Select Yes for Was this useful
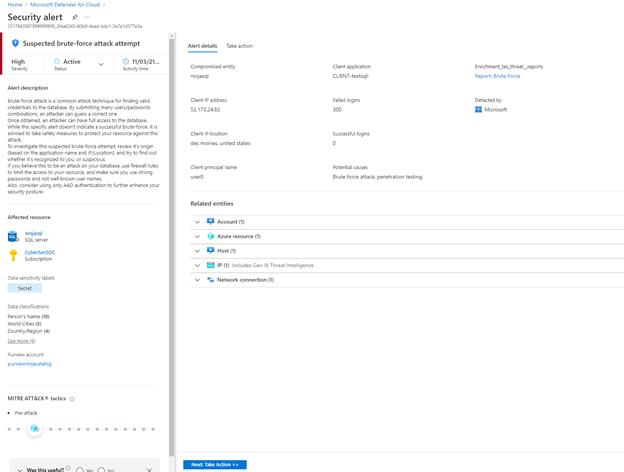 tap(80, 470)
